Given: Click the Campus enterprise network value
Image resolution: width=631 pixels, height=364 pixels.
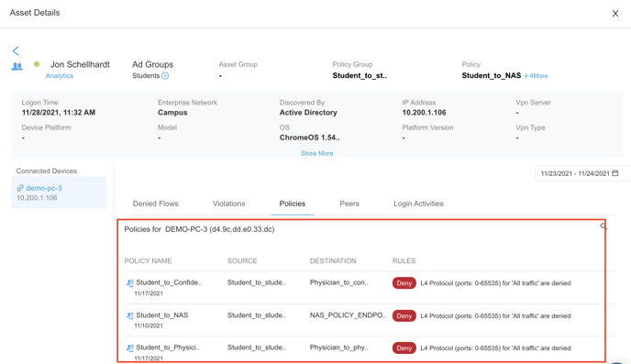Looking at the screenshot, I should pos(172,113).
